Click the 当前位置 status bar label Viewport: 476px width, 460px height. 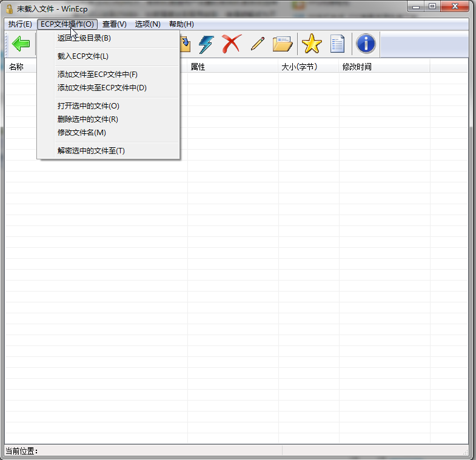coord(21,451)
